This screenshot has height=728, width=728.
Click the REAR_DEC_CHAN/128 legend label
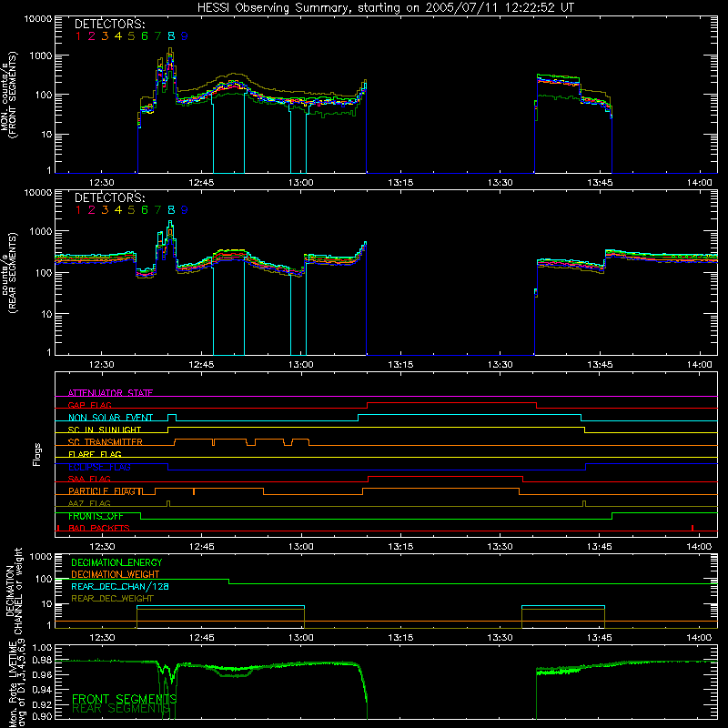120,587
